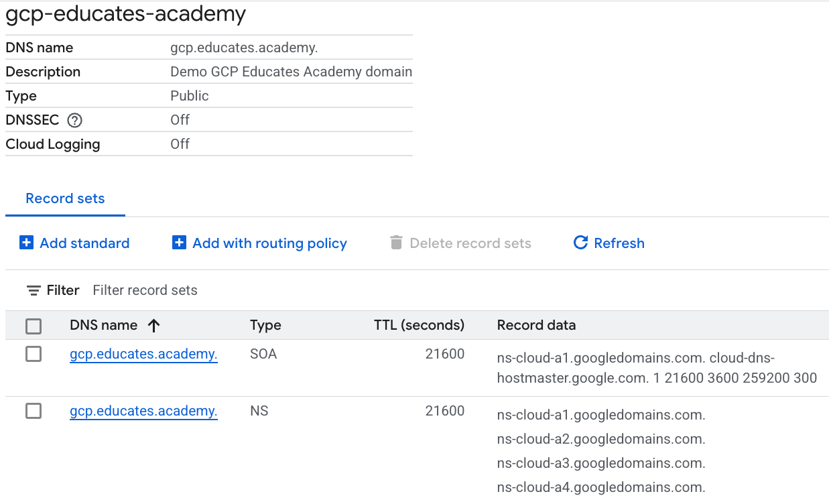The image size is (829, 504).
Task: Click the Description label
Action: tap(43, 72)
